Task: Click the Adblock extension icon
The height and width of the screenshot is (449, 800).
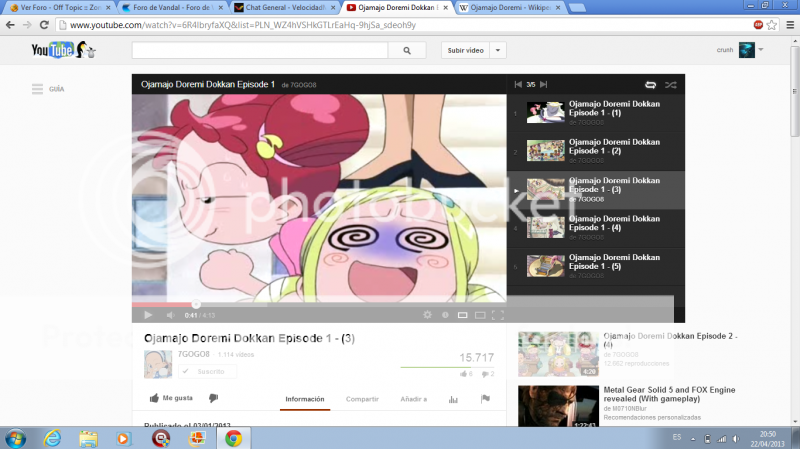Action: [x=758, y=24]
